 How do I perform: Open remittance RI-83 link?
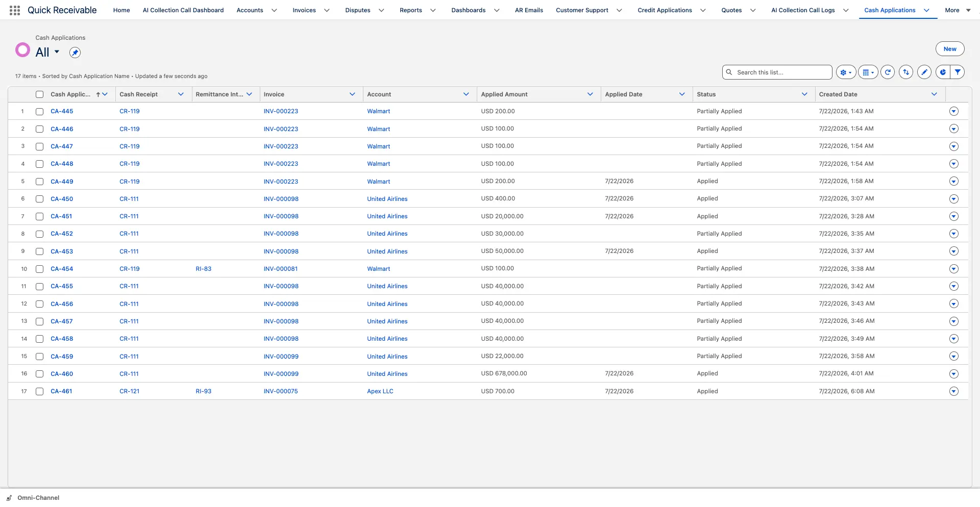click(x=204, y=269)
